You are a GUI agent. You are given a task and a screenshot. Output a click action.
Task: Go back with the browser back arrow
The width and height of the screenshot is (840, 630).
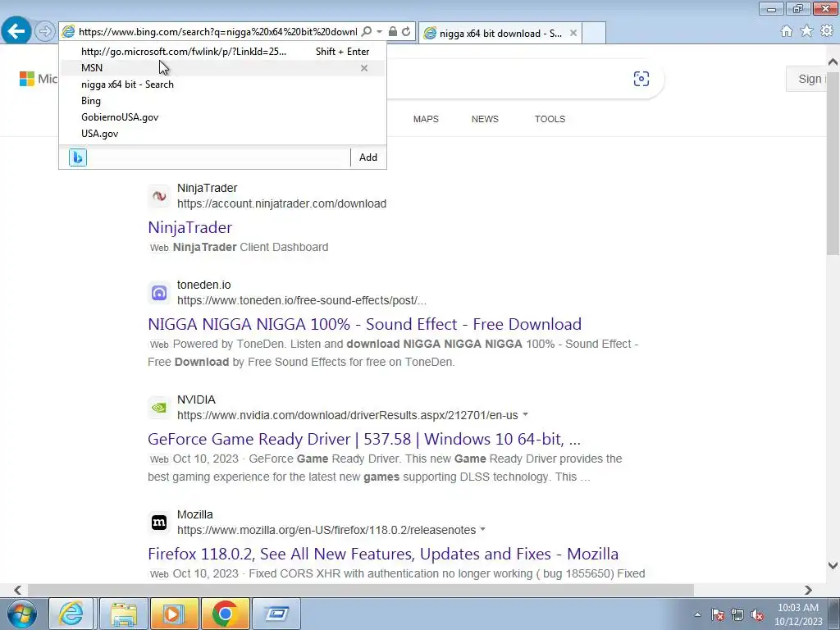click(16, 31)
